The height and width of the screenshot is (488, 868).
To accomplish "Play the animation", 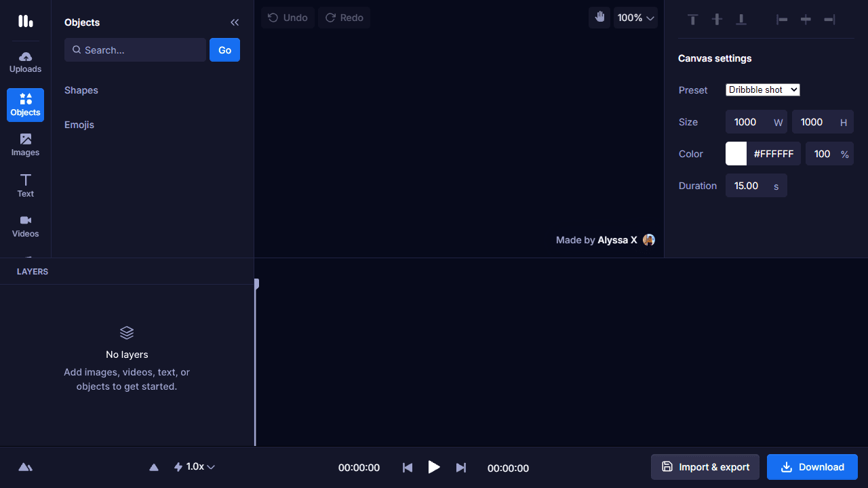I will pos(434,467).
